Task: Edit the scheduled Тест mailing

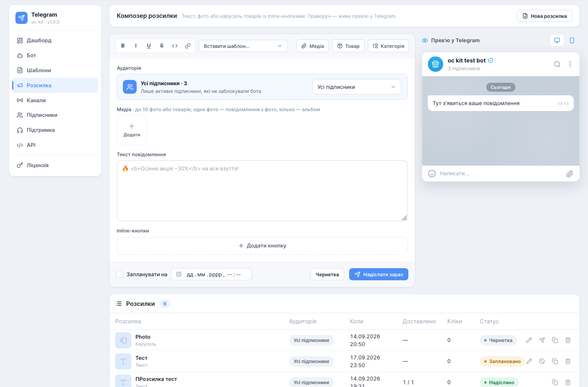Action: click(x=529, y=361)
